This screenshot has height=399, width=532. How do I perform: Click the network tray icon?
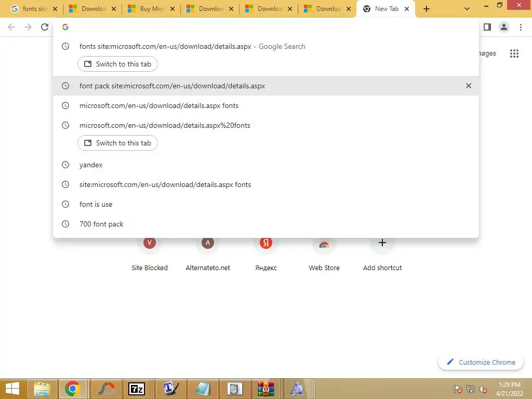pos(471,389)
